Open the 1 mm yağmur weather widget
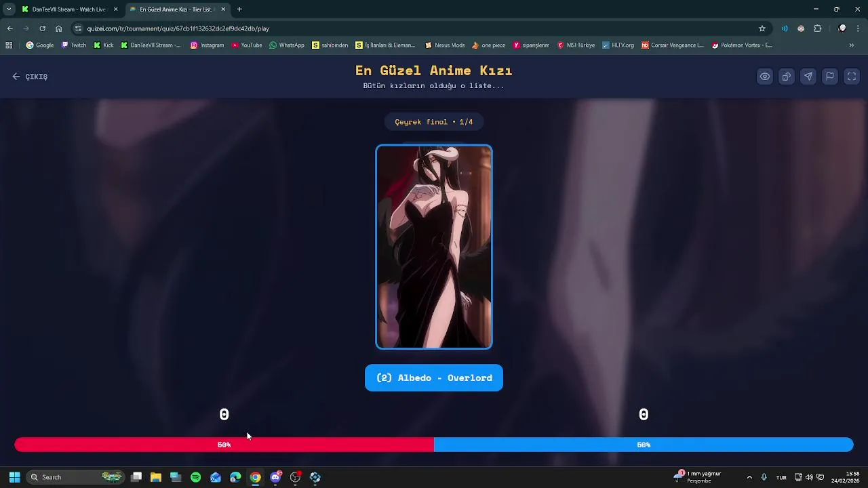This screenshot has width=868, height=488. [698, 477]
